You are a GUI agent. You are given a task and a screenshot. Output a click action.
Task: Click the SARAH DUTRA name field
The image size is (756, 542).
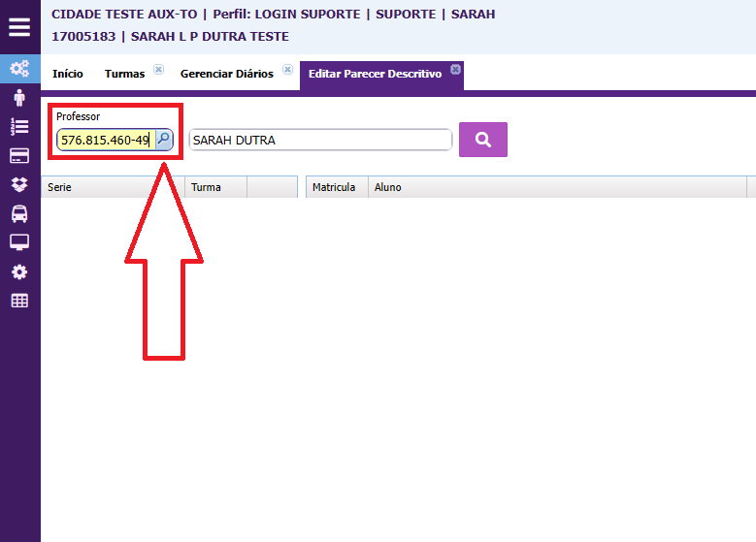[x=319, y=140]
